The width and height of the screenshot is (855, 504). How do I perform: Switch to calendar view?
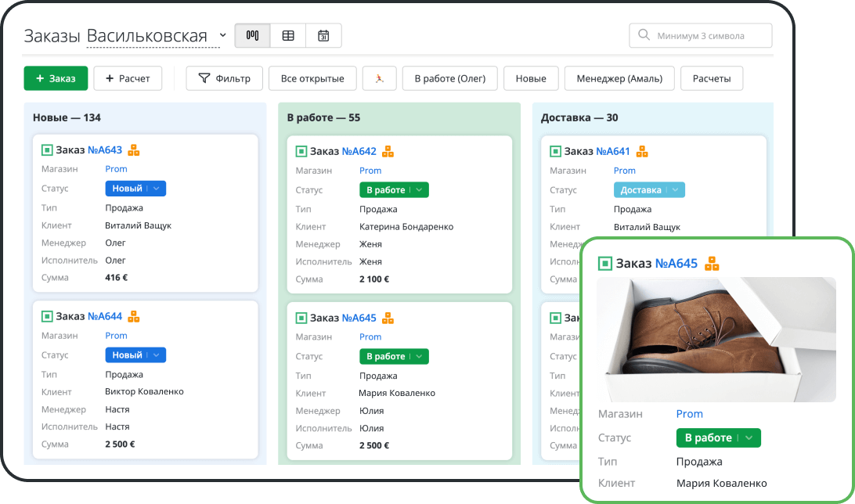[323, 35]
